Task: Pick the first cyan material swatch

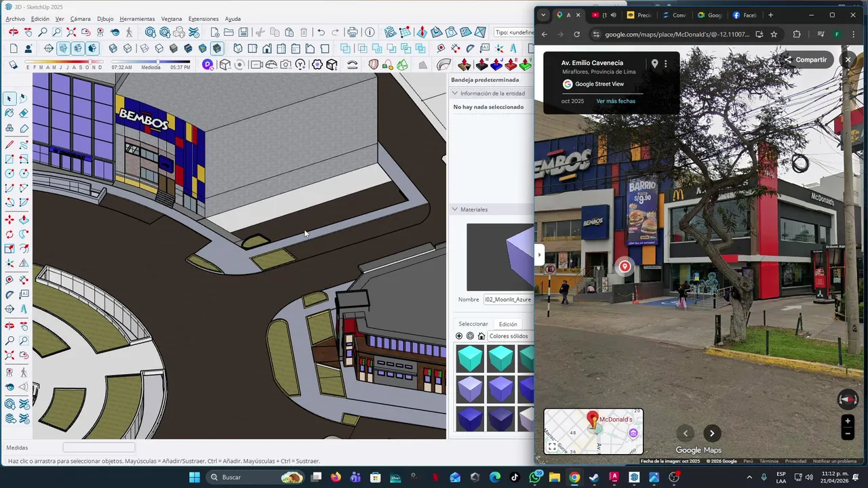Action: [470, 359]
